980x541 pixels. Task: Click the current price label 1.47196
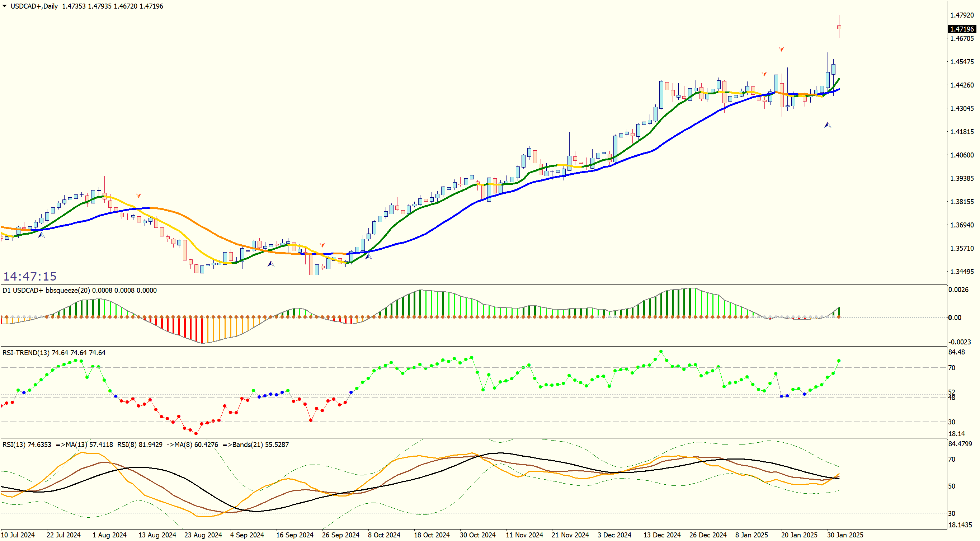click(x=962, y=29)
